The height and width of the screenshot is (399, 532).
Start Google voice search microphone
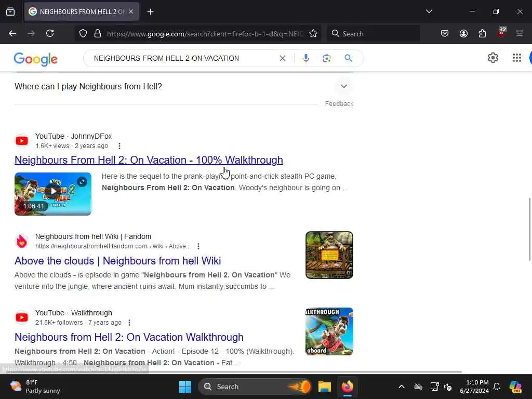click(305, 58)
